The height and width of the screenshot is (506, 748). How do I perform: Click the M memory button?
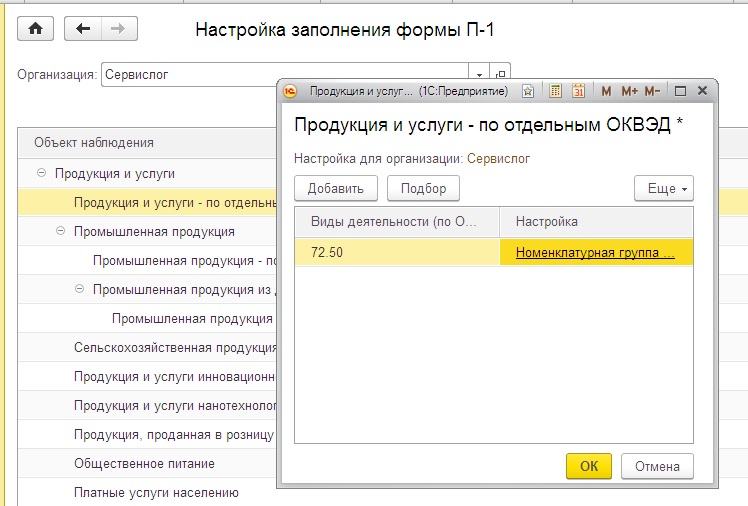[x=606, y=91]
